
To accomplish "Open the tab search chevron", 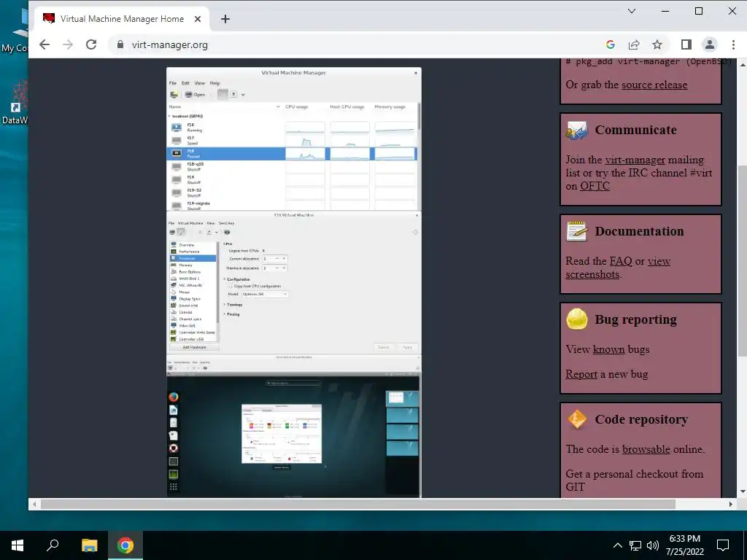I will pyautogui.click(x=632, y=11).
